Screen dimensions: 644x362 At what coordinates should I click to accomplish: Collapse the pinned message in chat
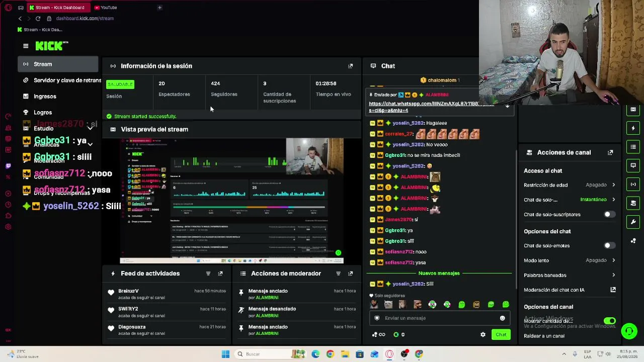pos(507,106)
